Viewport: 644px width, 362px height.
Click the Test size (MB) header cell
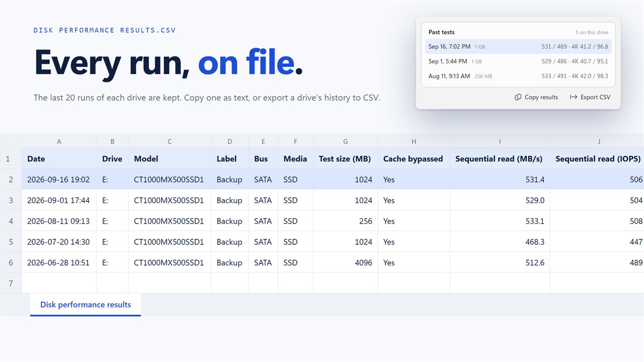(x=345, y=158)
